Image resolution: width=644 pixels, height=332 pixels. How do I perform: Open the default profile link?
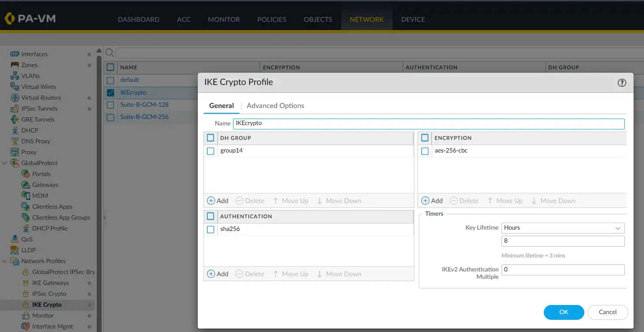click(x=129, y=80)
